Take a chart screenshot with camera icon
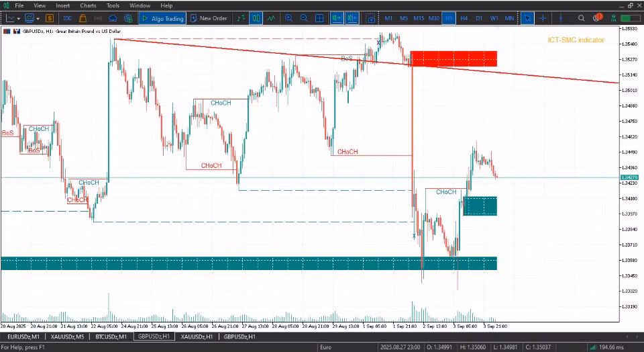 click(370, 19)
